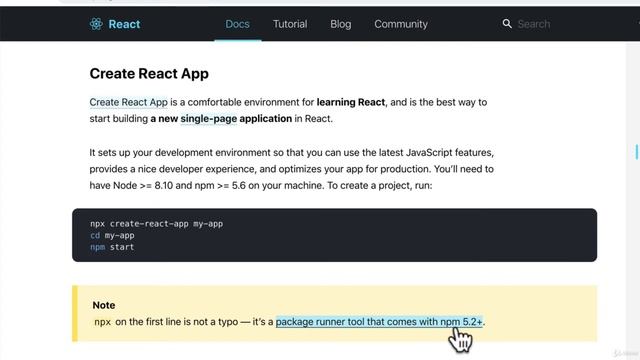Image resolution: width=640 pixels, height=360 pixels.
Task: Click the Create React App heading
Action: (x=149, y=73)
